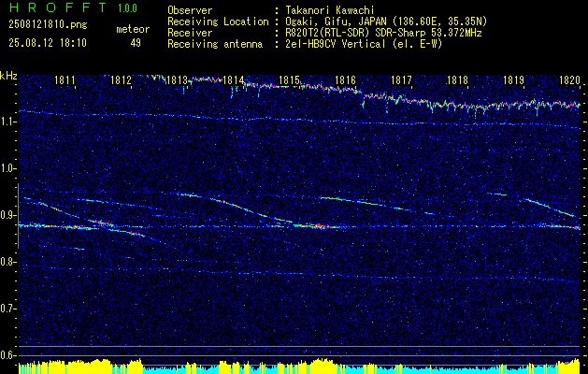588x374 pixels.
Task: Click the kHz axis unit label
Action: tap(8, 76)
